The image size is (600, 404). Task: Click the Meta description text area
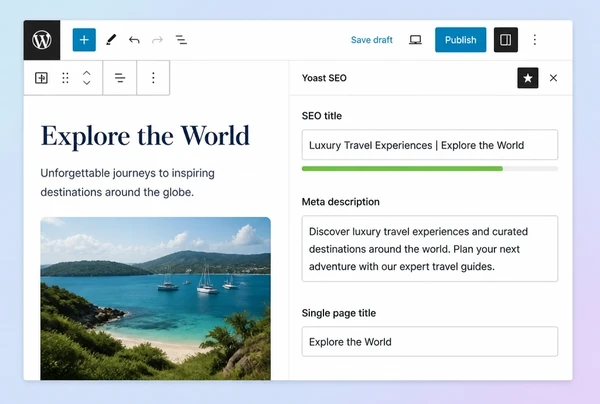[x=430, y=249]
